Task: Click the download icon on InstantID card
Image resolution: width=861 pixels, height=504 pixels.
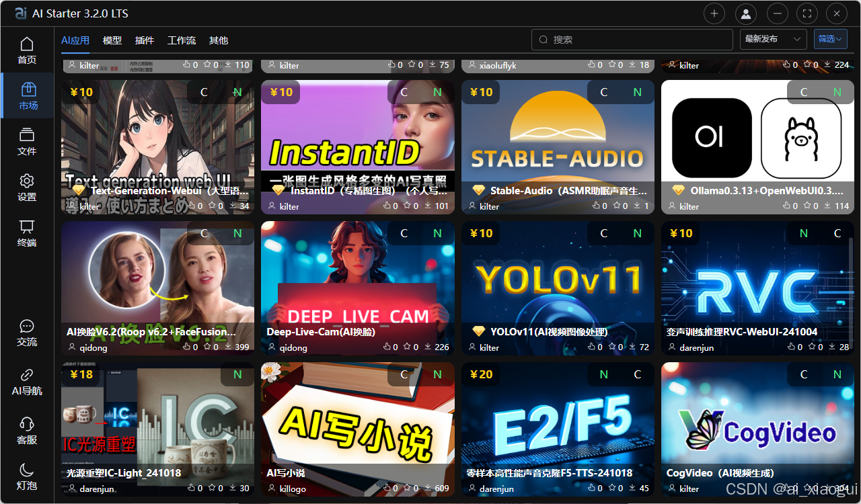Action: [x=428, y=206]
